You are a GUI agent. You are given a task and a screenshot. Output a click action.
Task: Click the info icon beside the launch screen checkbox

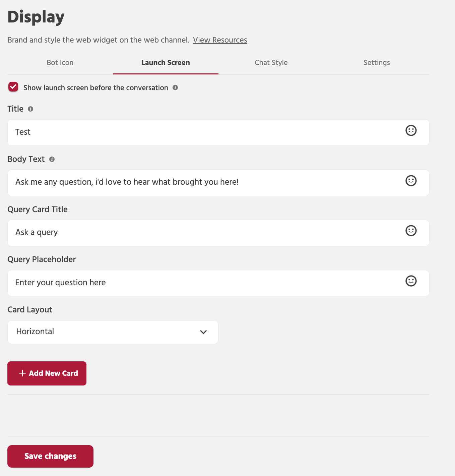(x=175, y=87)
